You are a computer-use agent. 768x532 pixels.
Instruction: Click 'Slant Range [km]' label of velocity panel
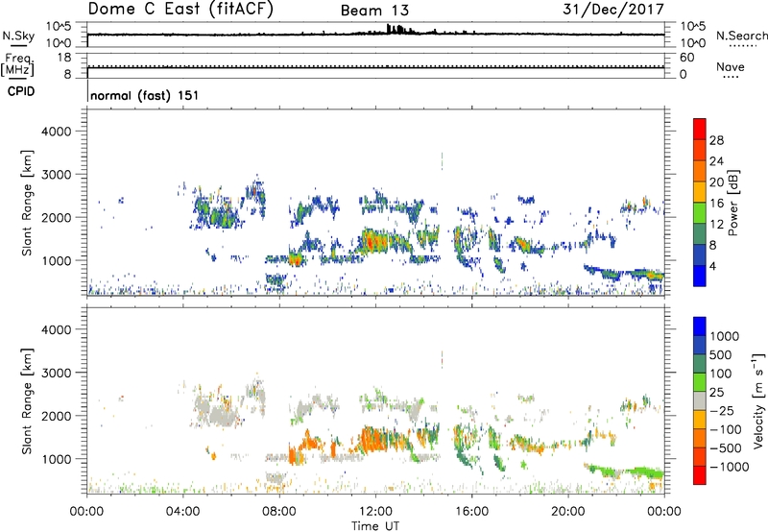point(27,400)
